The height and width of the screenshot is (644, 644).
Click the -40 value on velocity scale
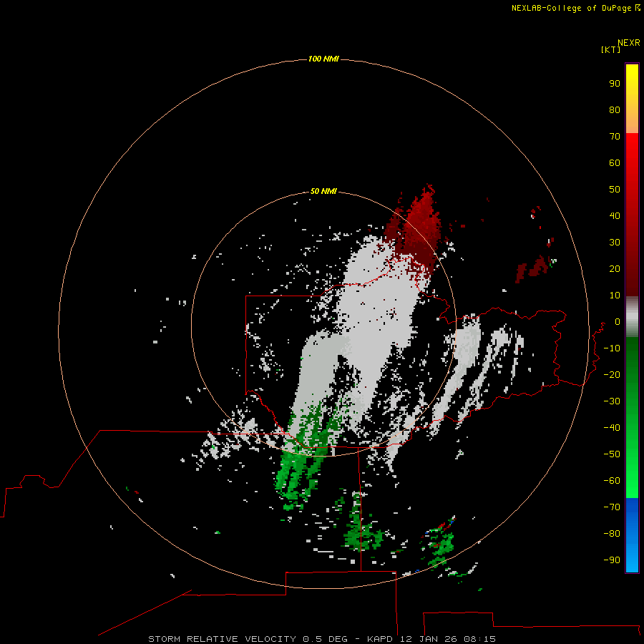(612, 428)
